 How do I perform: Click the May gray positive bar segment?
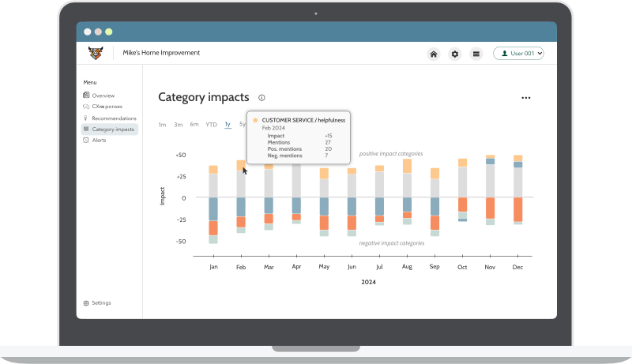(324, 188)
